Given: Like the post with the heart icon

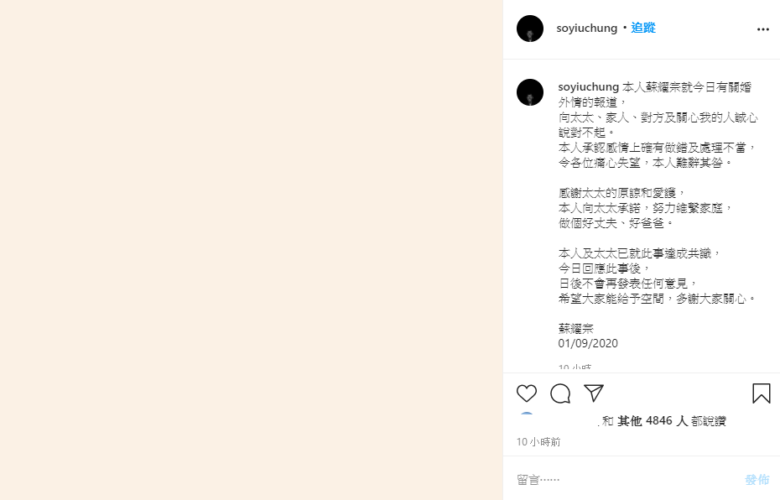Looking at the screenshot, I should [x=526, y=394].
